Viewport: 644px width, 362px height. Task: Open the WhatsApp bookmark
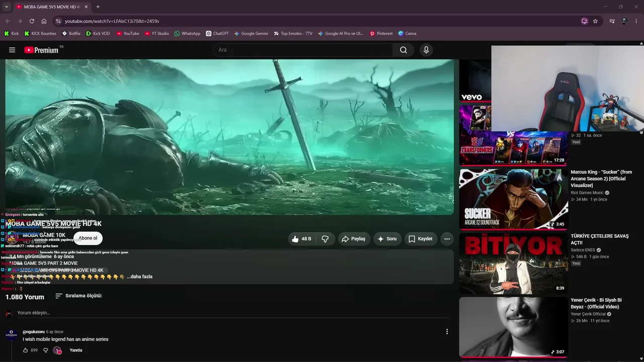pos(187,34)
